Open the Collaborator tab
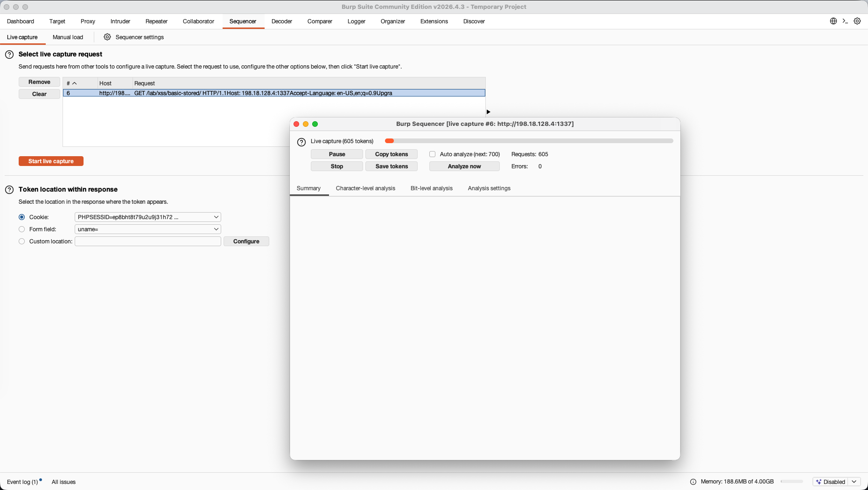This screenshot has height=490, width=868. coord(198,21)
